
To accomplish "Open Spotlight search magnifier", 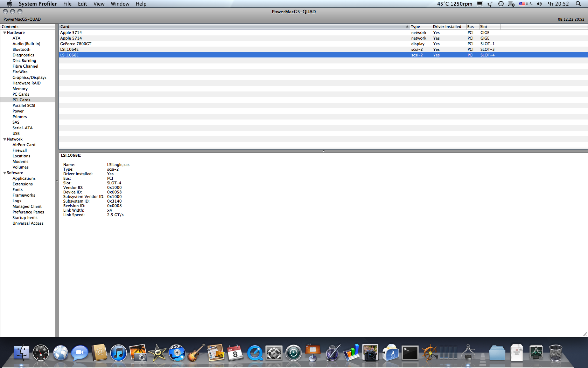I will tap(578, 4).
